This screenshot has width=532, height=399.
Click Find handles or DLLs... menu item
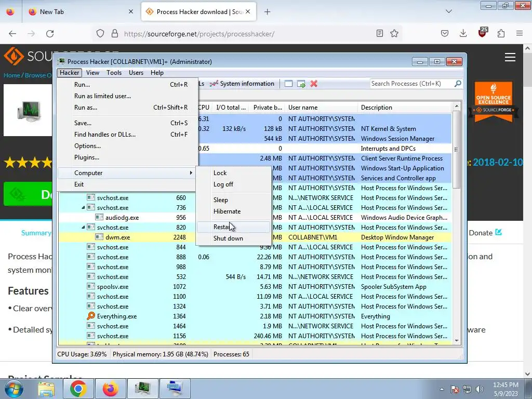[127, 135]
